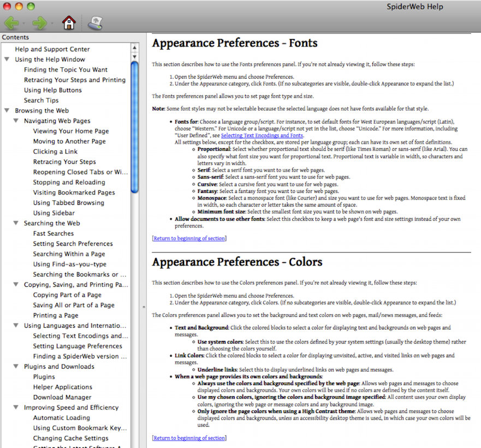Select Stopping and Reloading topic
The height and width of the screenshot is (448, 481).
[x=69, y=182]
